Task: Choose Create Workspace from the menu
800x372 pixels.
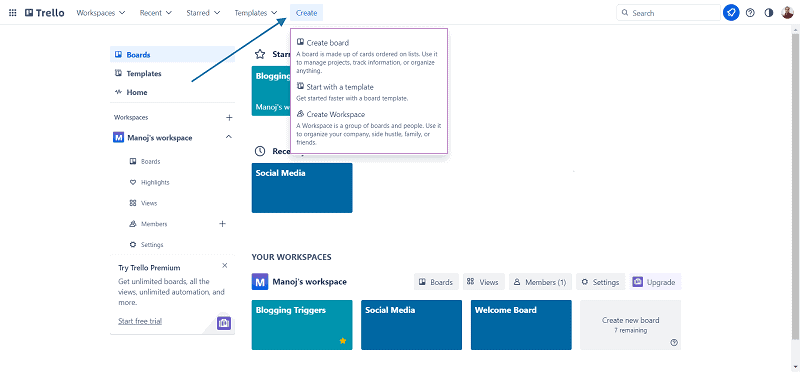Action: coord(331,114)
